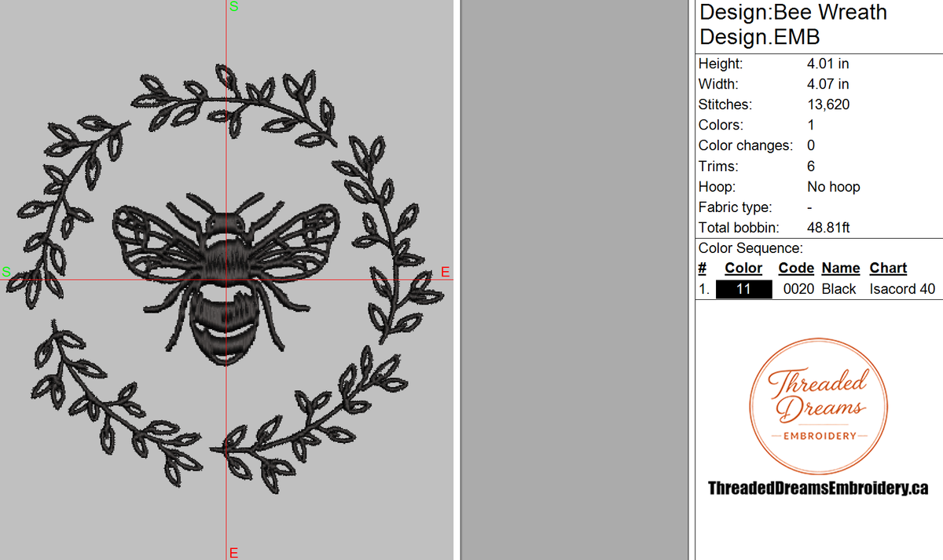Click the chart value "Isacord 40"
Viewport: 943px width, 560px height.
902,289
